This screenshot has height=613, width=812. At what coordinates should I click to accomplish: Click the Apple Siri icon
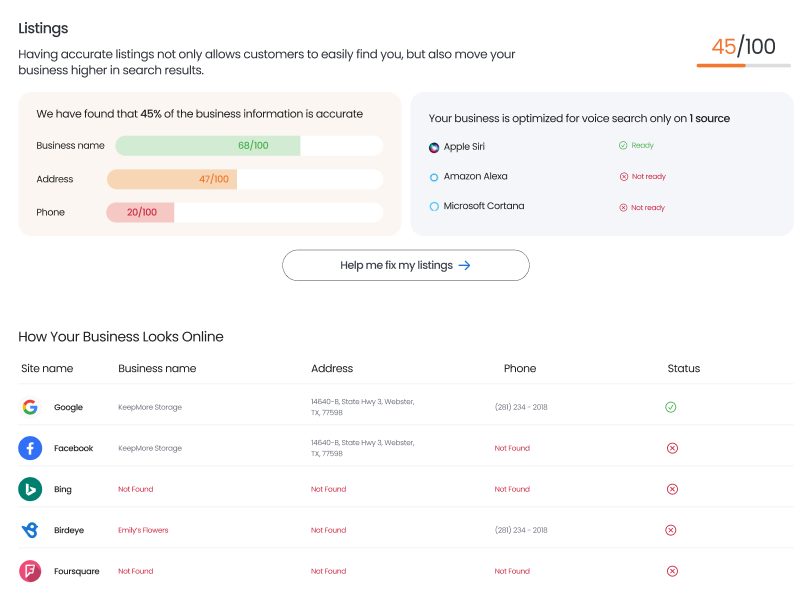(x=434, y=147)
